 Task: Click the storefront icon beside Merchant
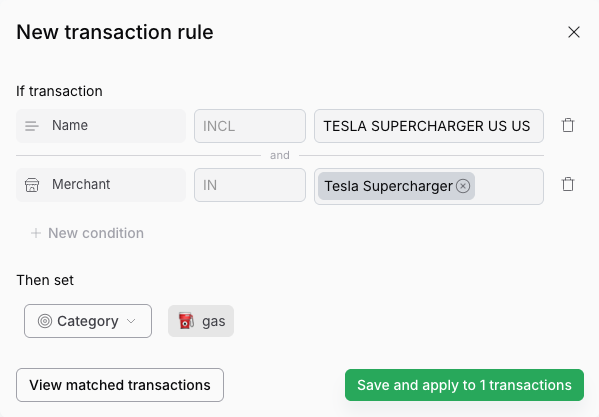[x=32, y=185]
